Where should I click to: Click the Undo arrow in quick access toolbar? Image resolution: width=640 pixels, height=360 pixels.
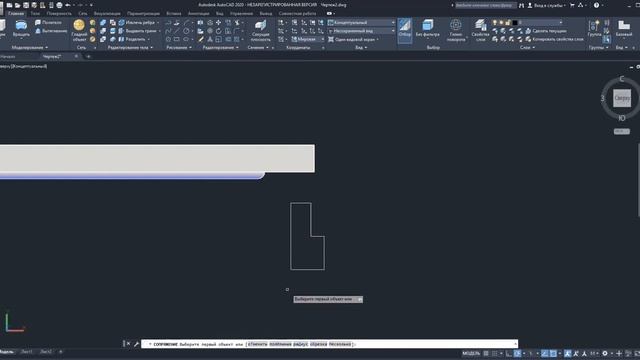68,5
